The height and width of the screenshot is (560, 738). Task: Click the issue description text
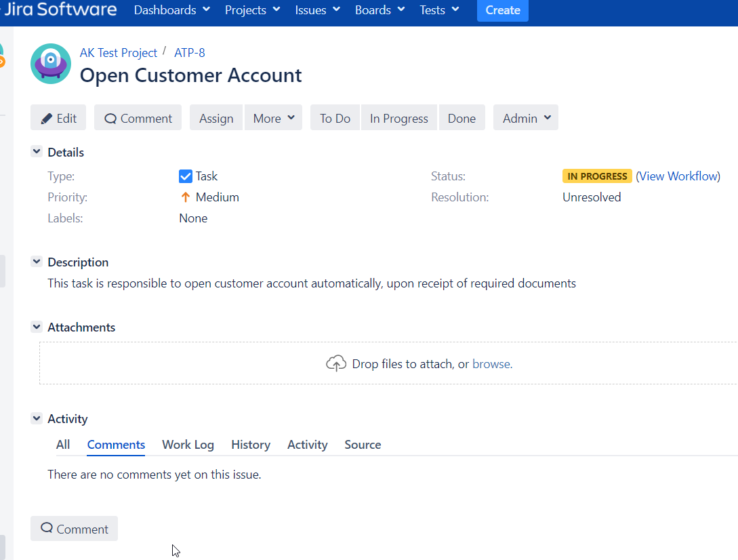[312, 283]
